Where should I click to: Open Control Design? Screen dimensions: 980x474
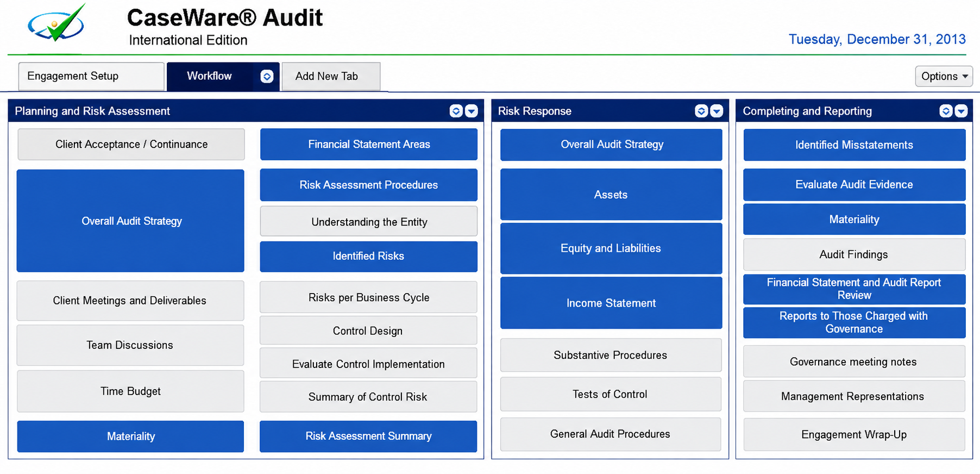pos(369,330)
